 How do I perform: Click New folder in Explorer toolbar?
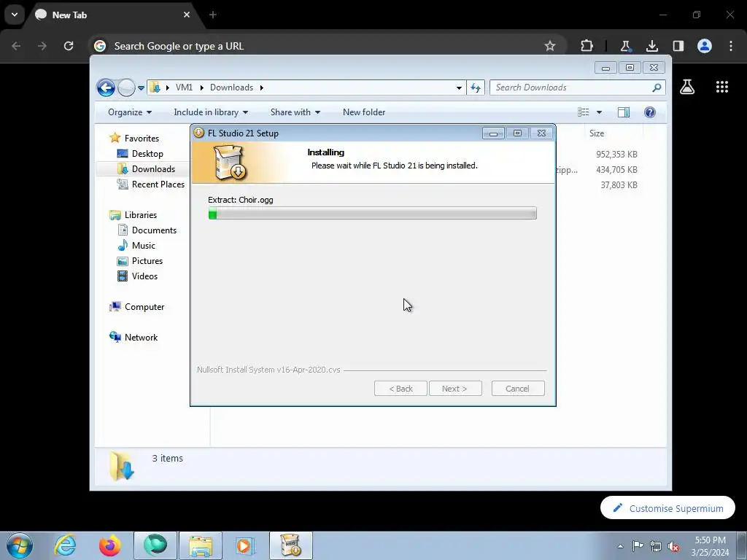364,112
